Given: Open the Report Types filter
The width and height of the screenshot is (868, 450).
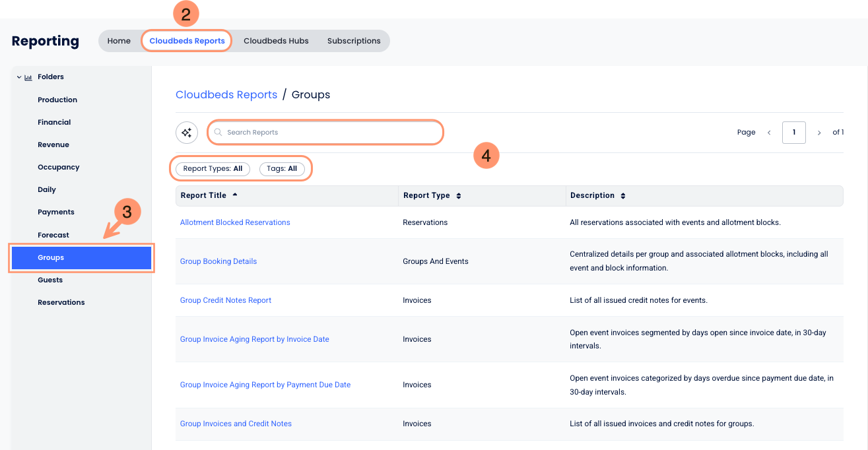Looking at the screenshot, I should point(213,169).
